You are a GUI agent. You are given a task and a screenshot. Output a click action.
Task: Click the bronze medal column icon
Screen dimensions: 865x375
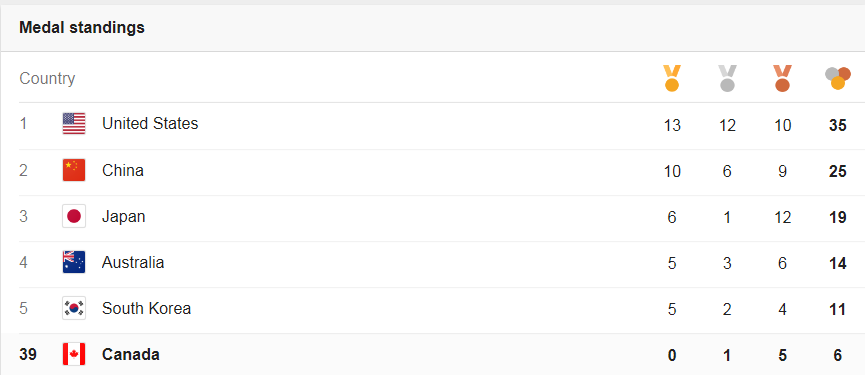[x=782, y=78]
